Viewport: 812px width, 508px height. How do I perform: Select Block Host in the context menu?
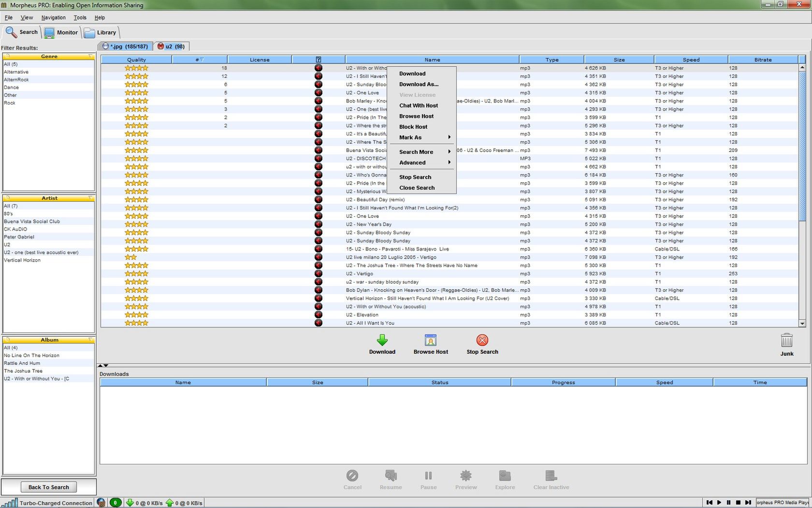click(x=422, y=127)
